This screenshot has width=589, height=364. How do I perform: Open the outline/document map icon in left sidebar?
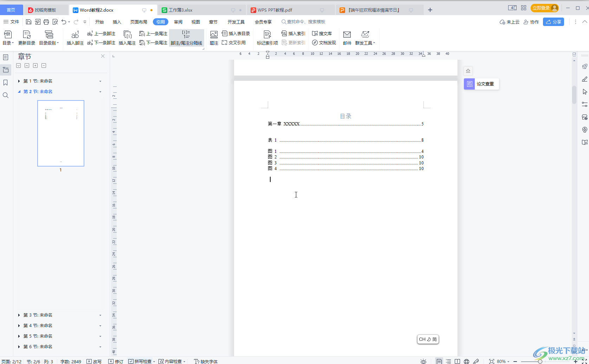pyautogui.click(x=6, y=57)
